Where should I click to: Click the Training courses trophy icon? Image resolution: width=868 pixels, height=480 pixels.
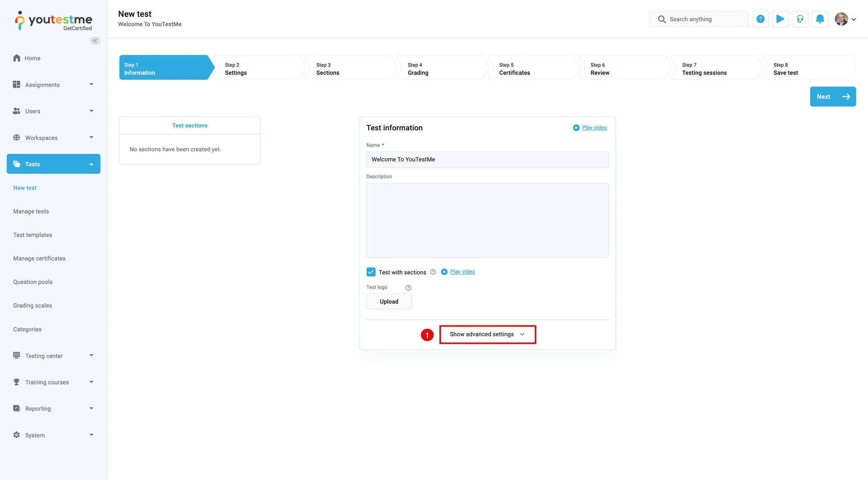17,382
